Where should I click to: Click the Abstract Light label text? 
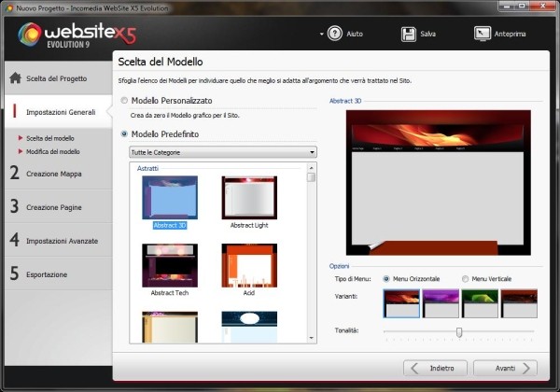249,225
